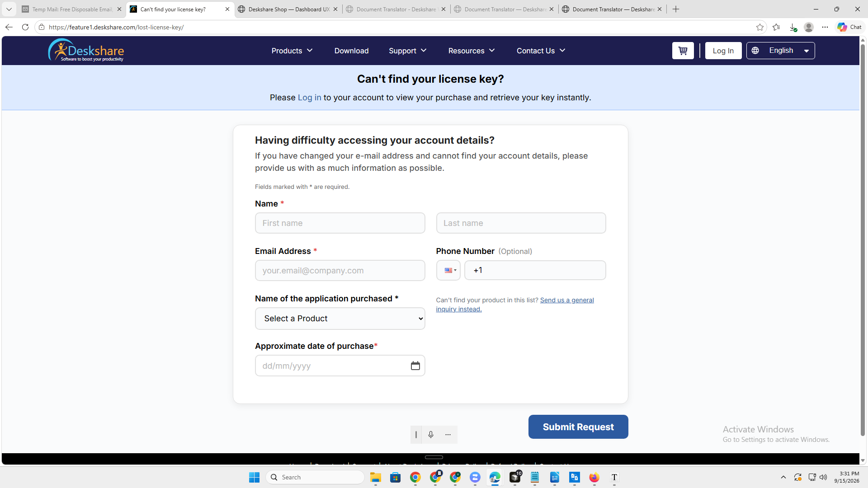
Task: Follow the 'Log in' link in banner
Action: pos(309,98)
